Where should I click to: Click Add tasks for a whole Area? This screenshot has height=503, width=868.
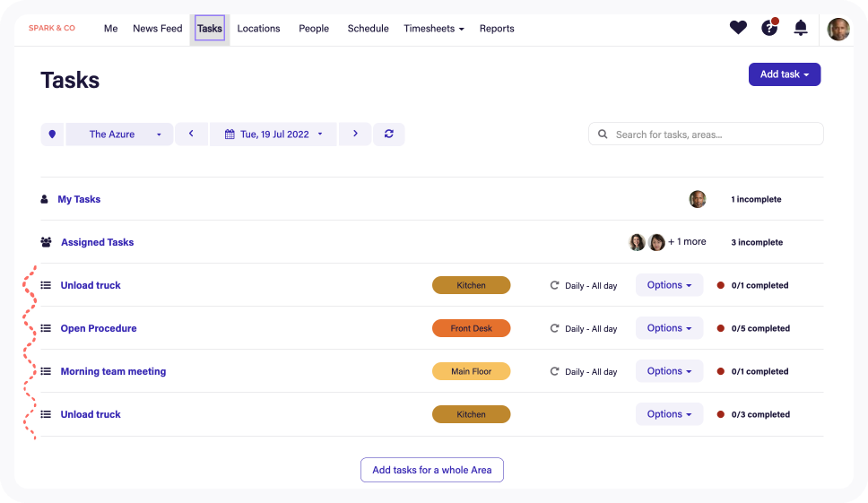(x=432, y=470)
